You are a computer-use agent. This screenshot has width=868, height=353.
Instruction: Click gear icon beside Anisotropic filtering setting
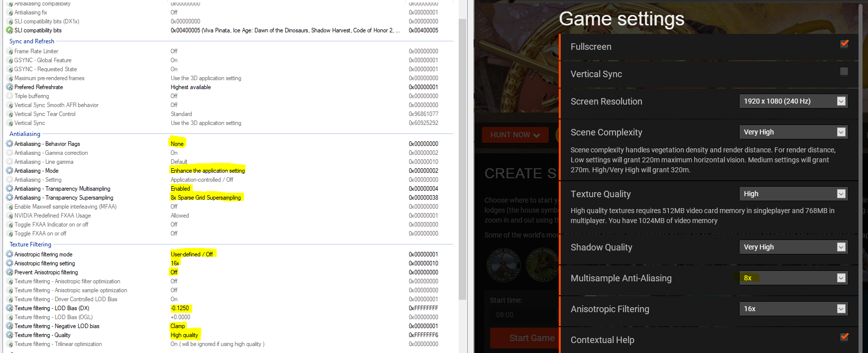[x=9, y=263]
